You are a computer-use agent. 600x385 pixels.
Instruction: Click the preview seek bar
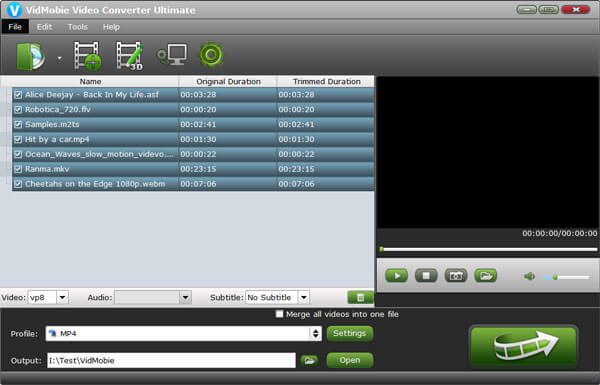489,250
